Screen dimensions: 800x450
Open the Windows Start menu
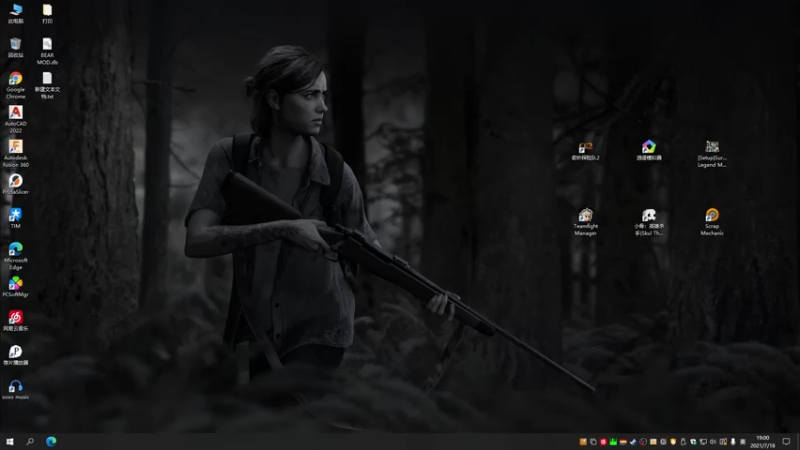click(10, 441)
